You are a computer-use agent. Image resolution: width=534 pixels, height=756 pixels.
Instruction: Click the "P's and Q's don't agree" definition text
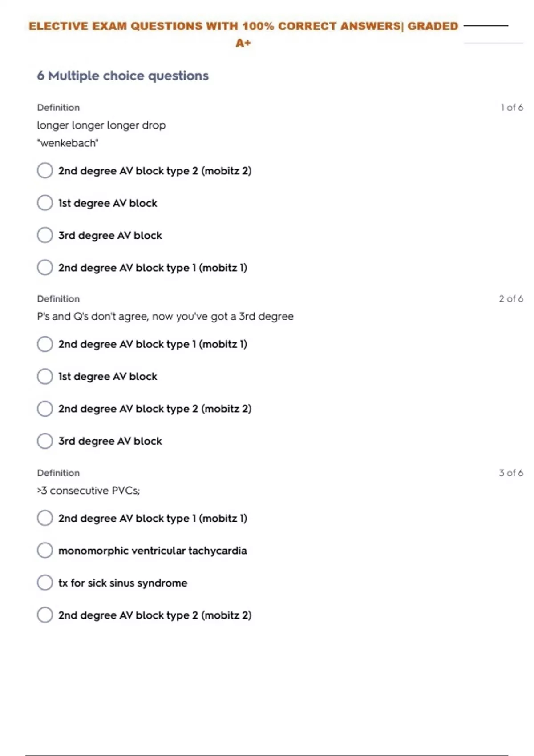[x=165, y=317]
